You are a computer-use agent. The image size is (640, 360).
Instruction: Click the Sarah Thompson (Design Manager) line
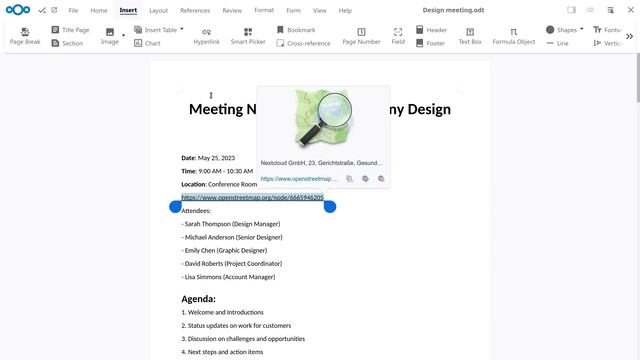231,224
